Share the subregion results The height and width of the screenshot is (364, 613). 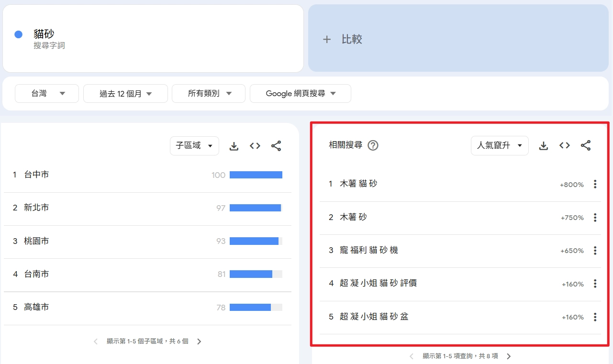[x=276, y=146]
